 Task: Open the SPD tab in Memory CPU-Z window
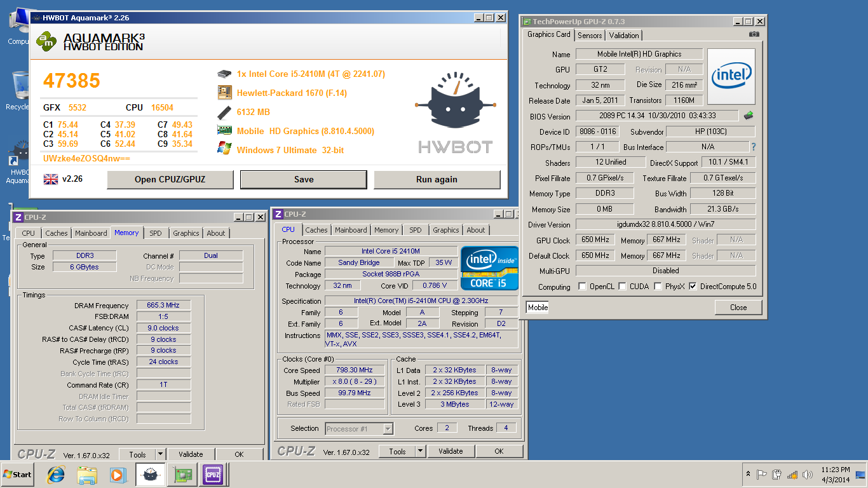156,233
